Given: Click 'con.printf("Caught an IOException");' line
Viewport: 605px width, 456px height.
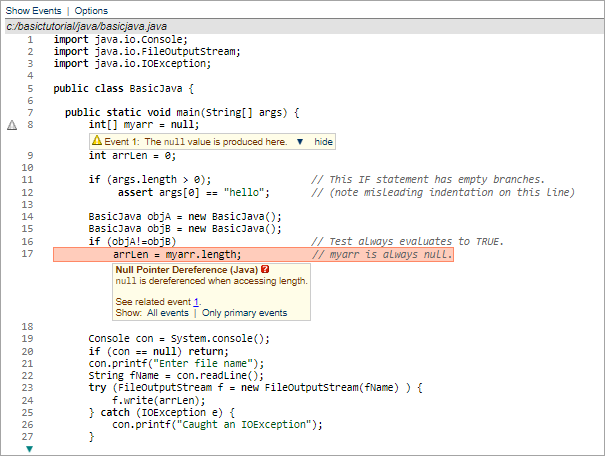Looking at the screenshot, I should click(x=217, y=425).
